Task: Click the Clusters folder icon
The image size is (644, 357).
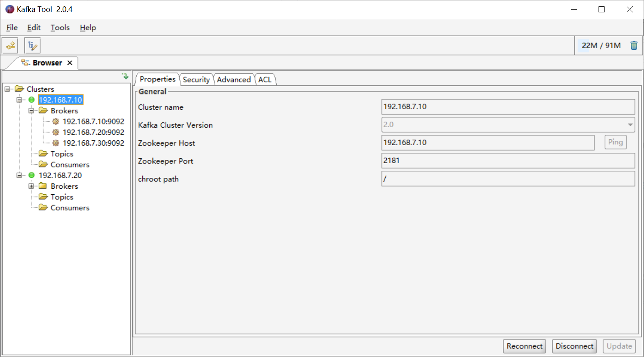Action: [x=19, y=89]
